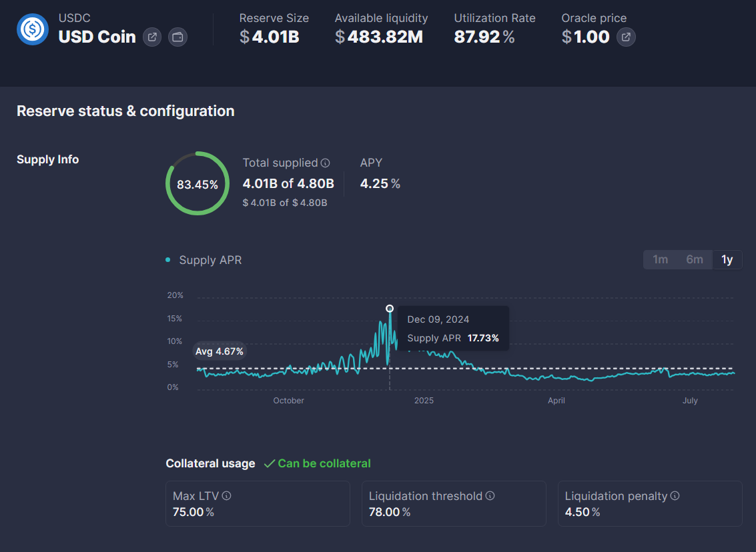Click the Collateral usage label
The height and width of the screenshot is (552, 756).
click(x=210, y=463)
